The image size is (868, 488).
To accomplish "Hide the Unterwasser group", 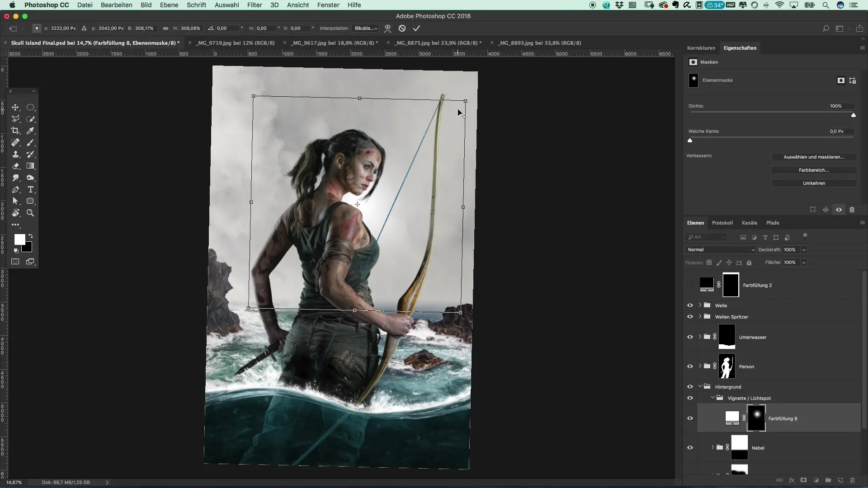I will tap(690, 337).
